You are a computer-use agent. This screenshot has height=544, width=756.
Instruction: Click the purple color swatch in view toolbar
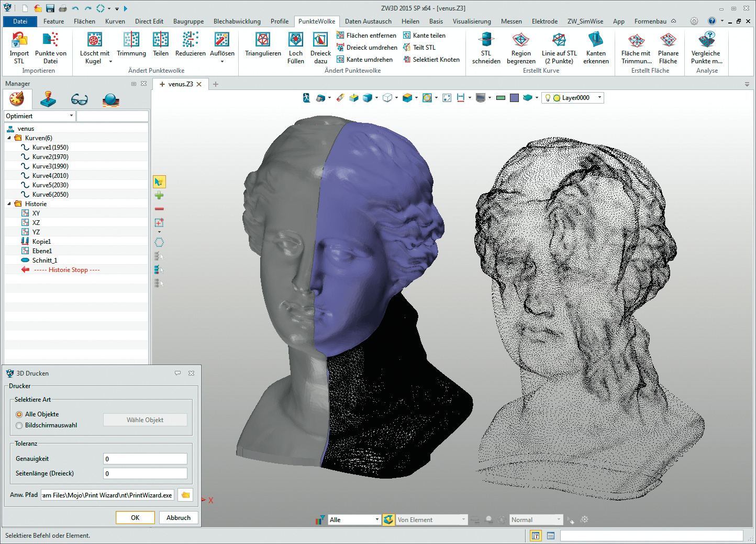point(514,98)
